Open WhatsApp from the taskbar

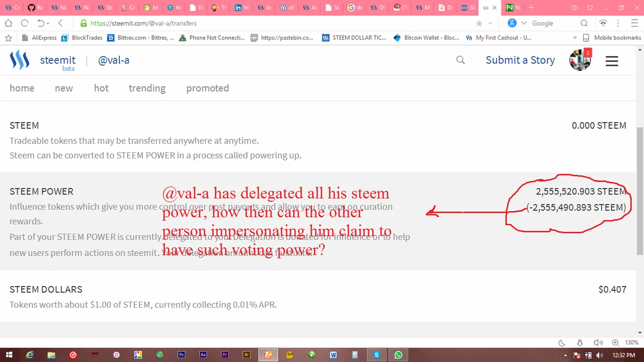coord(398,355)
